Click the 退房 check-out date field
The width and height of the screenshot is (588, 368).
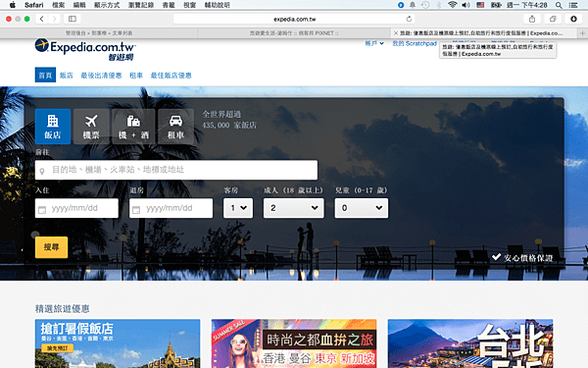(171, 208)
